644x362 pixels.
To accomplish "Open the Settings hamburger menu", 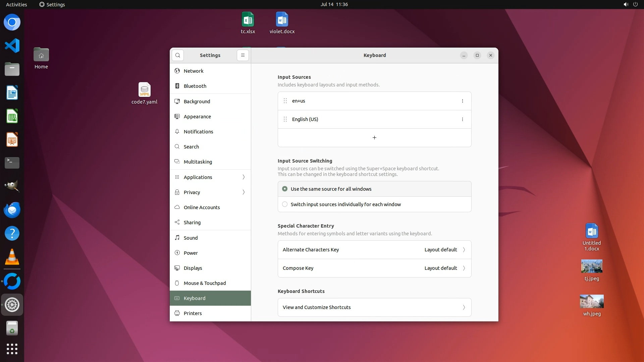I will tap(243, 55).
